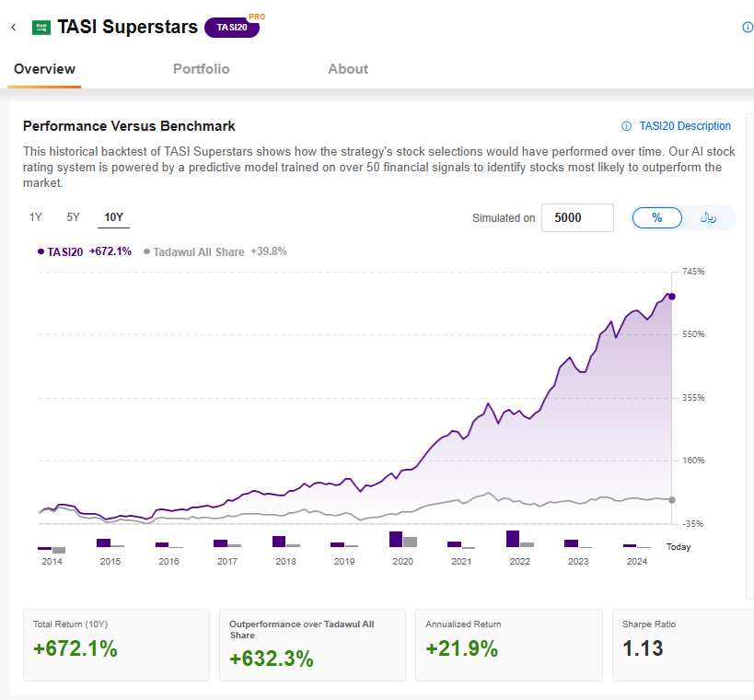Open the TASI20 Description link

click(x=685, y=126)
